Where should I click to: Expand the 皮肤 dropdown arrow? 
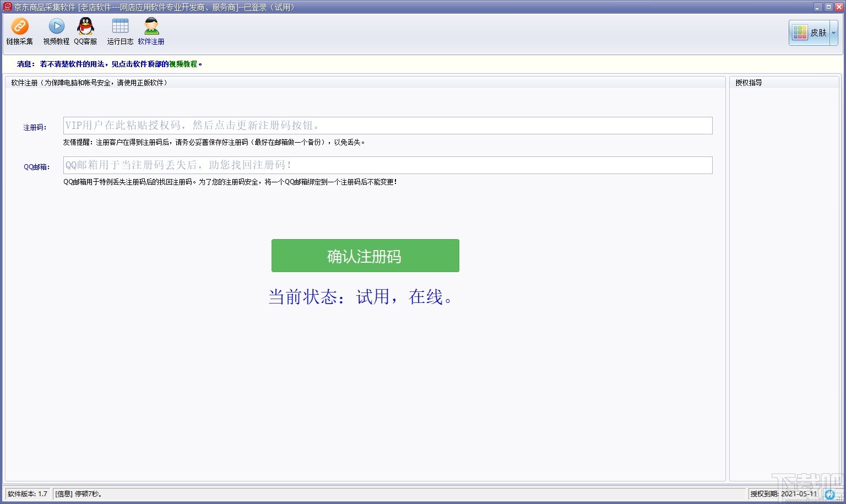pos(834,33)
